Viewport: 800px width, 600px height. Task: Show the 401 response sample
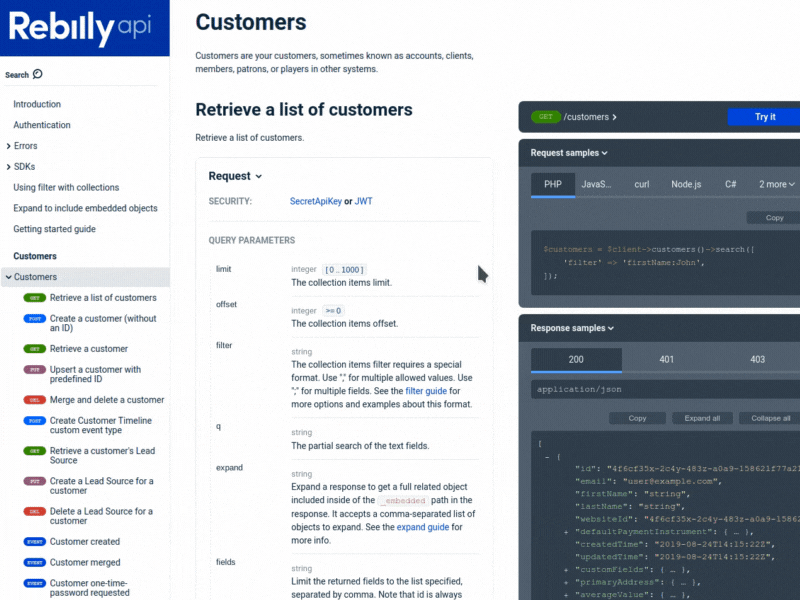pos(666,360)
